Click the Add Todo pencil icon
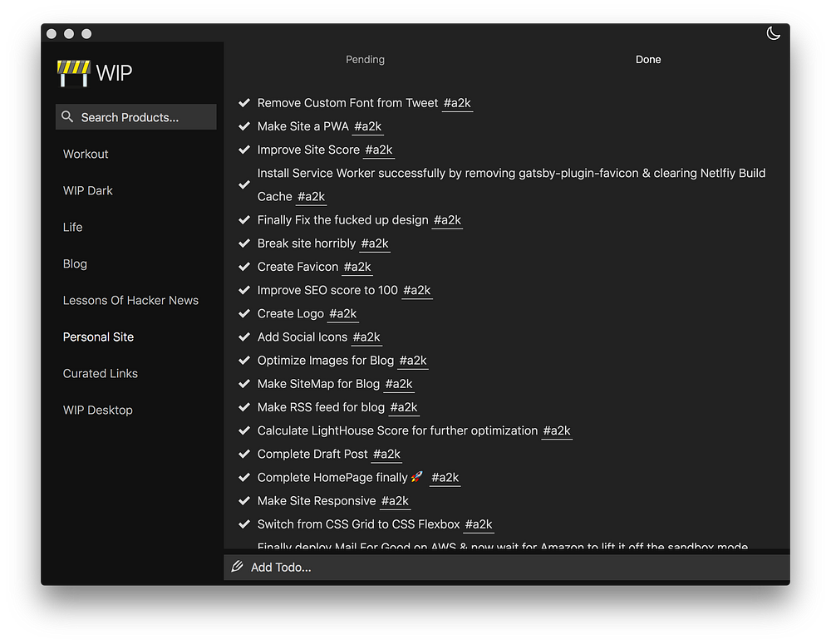The image size is (831, 644). 238,567
